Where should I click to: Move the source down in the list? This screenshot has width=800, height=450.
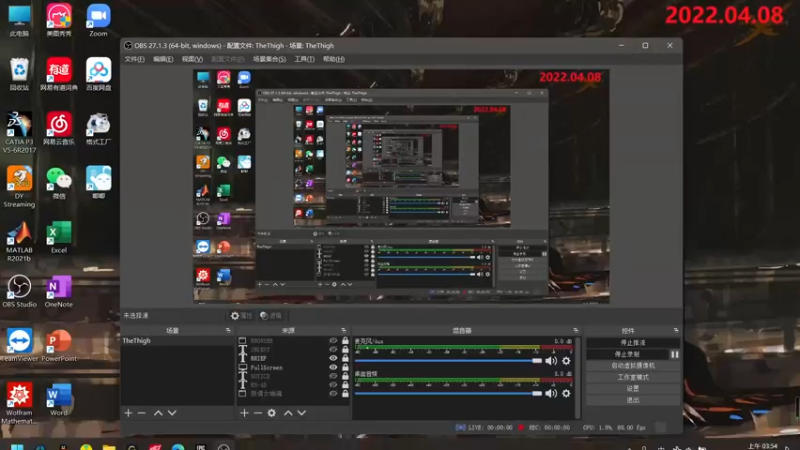(302, 413)
